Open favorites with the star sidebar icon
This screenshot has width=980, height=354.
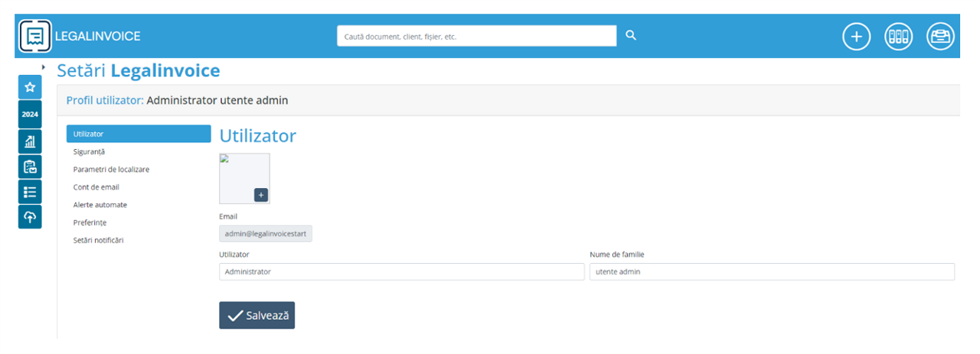click(x=30, y=87)
